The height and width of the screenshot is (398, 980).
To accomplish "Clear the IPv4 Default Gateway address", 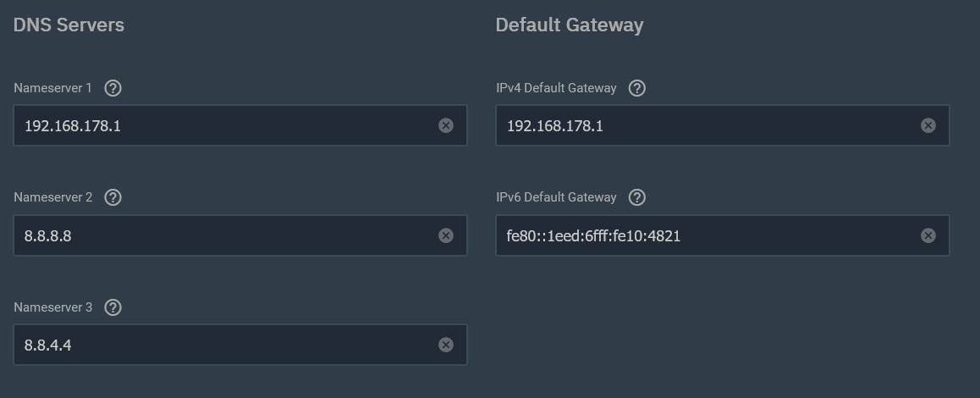I will pos(928,125).
